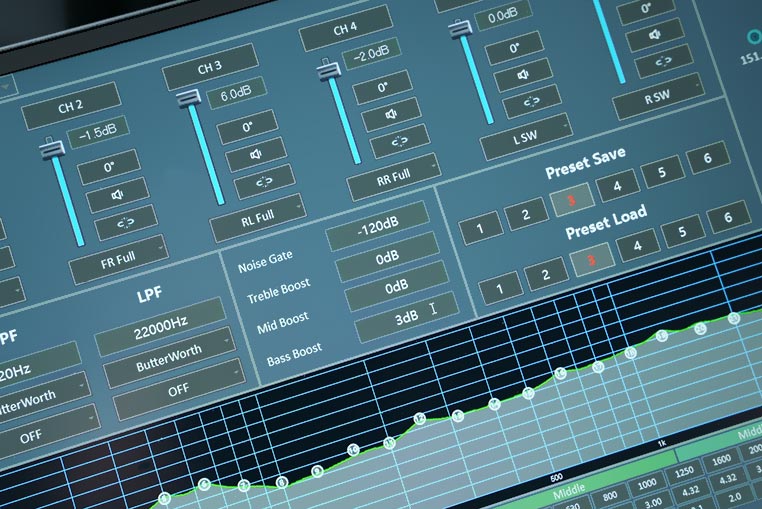Click Preset Save slot 2
Screen dimensions: 762x509
[x=526, y=214]
